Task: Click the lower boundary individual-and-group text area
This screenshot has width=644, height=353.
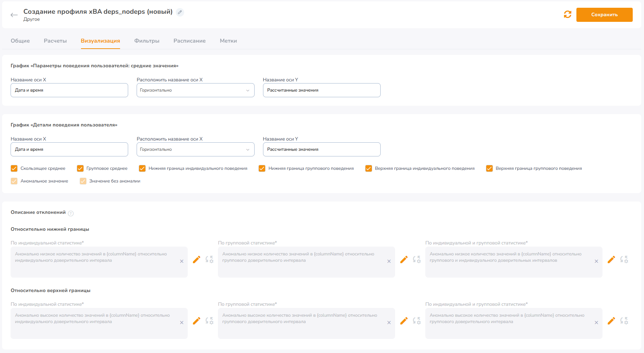Action: 514,262
